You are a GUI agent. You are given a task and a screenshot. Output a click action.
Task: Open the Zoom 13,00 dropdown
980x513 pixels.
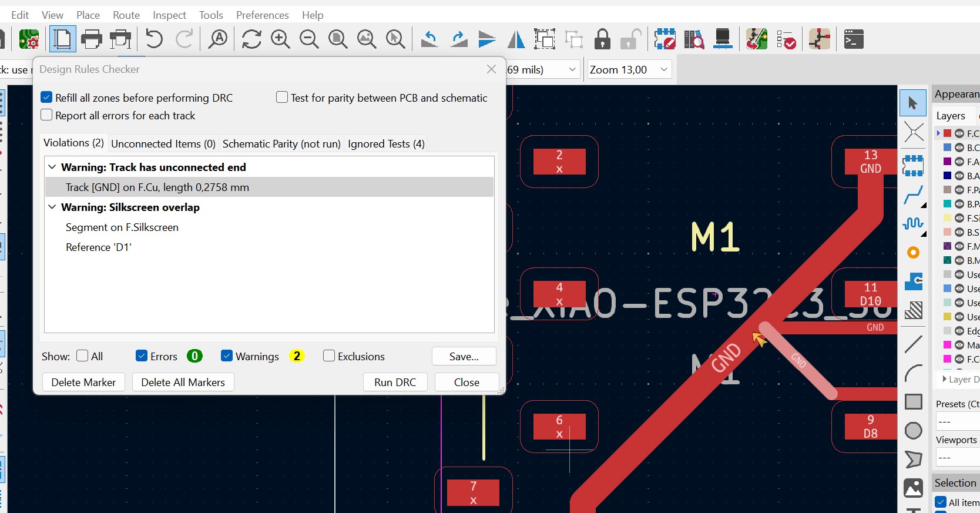point(629,69)
